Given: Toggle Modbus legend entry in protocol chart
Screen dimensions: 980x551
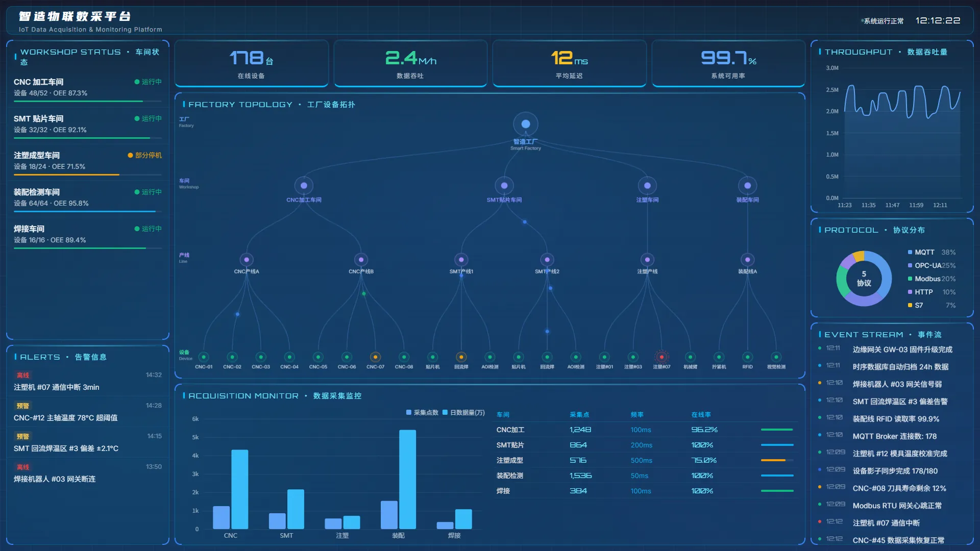Looking at the screenshot, I should click(932, 279).
